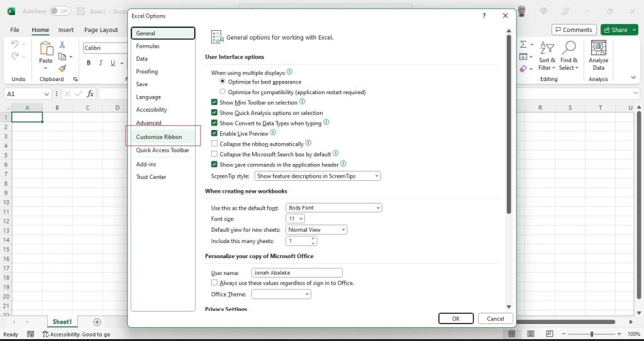Screen dimensions: 644x341
Task: Open the Font size dropdown
Action: coord(295,219)
